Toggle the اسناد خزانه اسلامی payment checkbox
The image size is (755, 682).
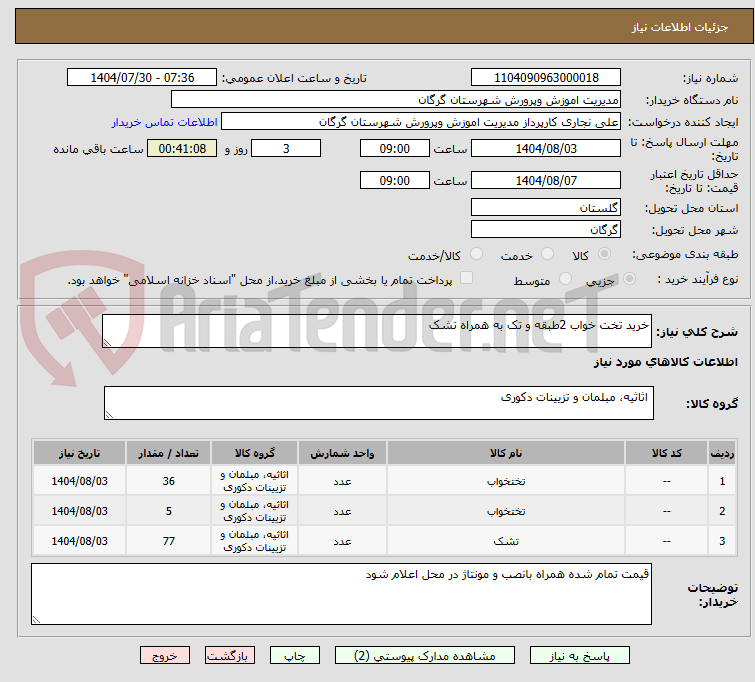coord(466,279)
